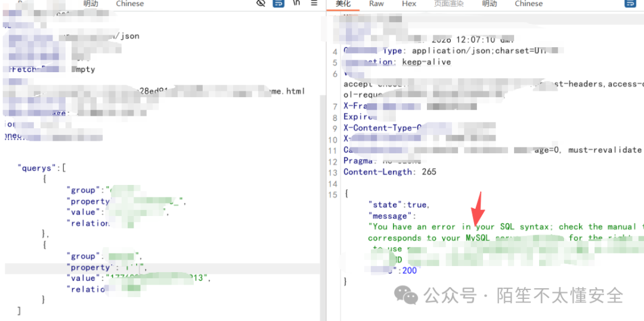Click the keep-alive connection header value
The height and width of the screenshot is (321, 644).
[426, 62]
